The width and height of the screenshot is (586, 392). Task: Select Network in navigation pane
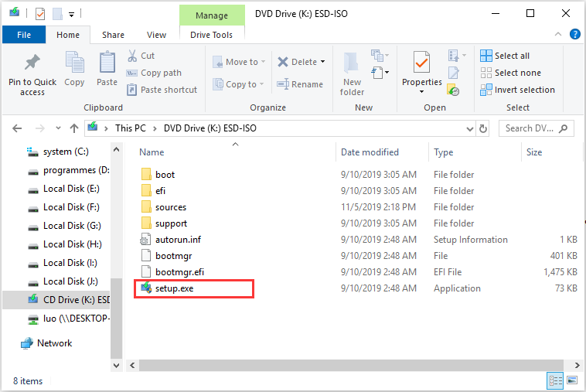click(54, 343)
